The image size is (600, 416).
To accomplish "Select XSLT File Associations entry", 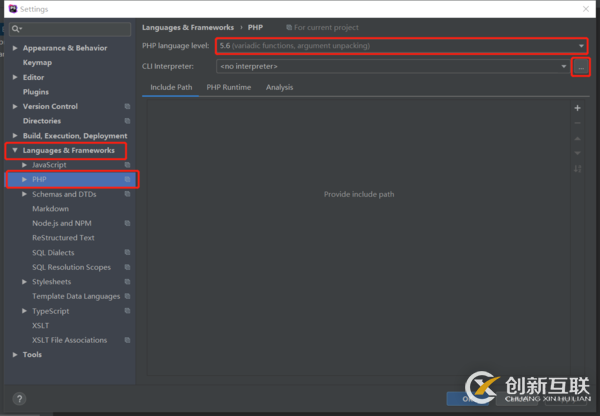I will pyautogui.click(x=70, y=340).
